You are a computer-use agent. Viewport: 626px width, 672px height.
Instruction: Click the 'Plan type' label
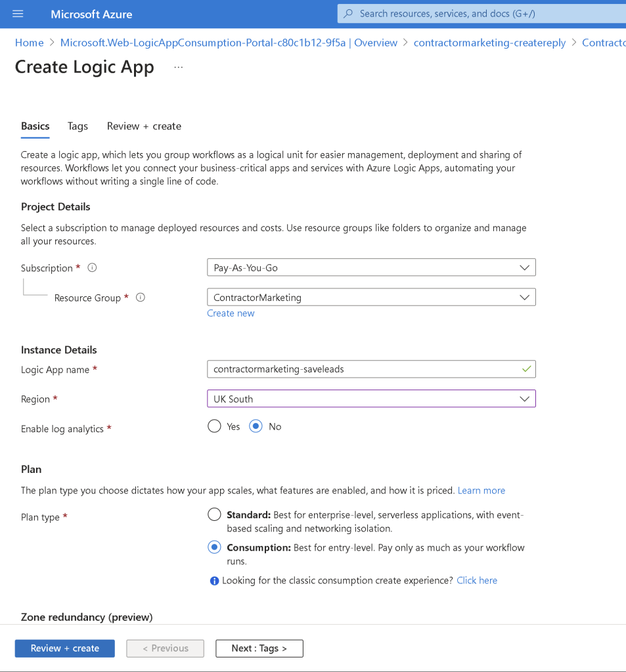tap(40, 517)
